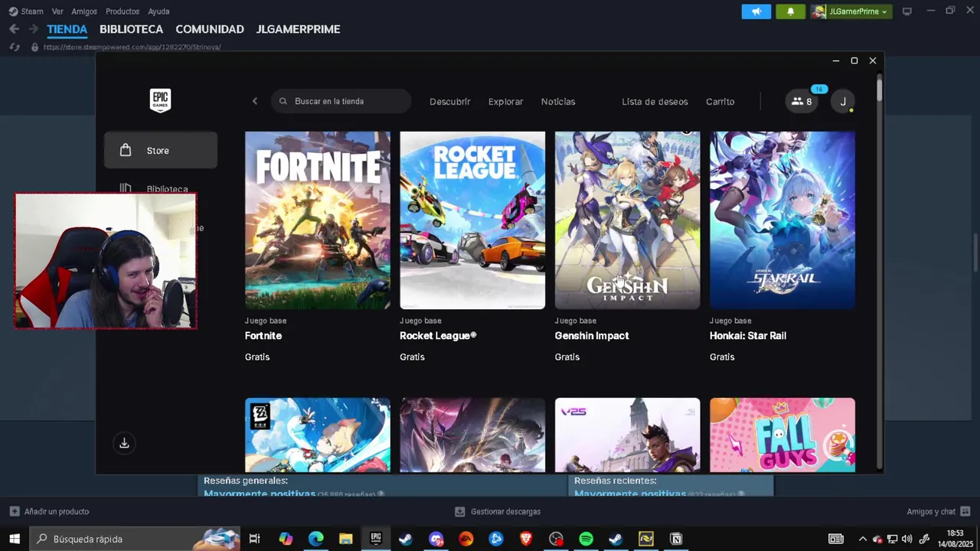Open the JLGAMERPRIME profile tab

click(x=298, y=29)
